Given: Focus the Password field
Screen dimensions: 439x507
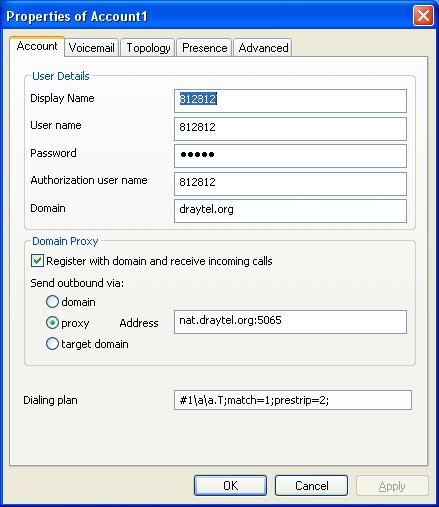Looking at the screenshot, I should (x=290, y=156).
